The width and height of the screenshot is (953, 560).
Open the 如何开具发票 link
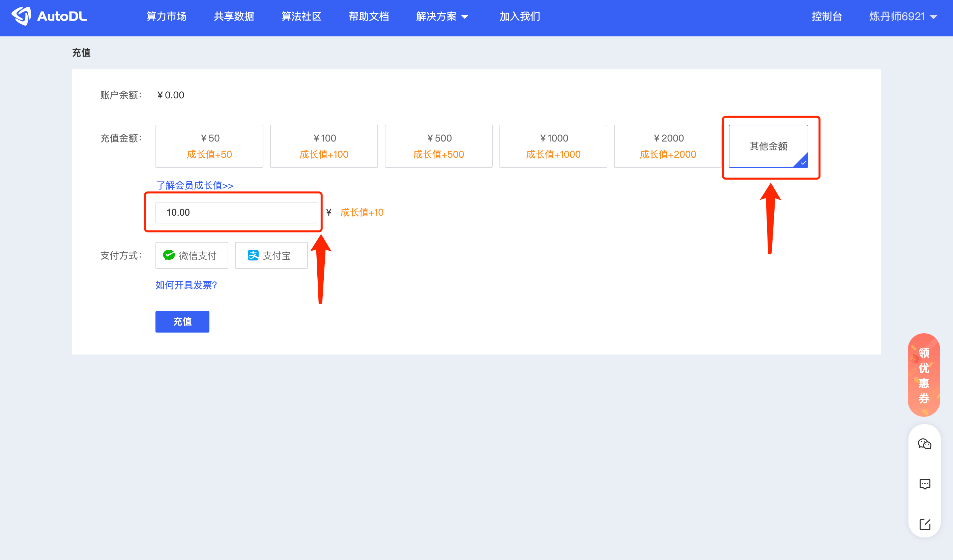point(186,285)
